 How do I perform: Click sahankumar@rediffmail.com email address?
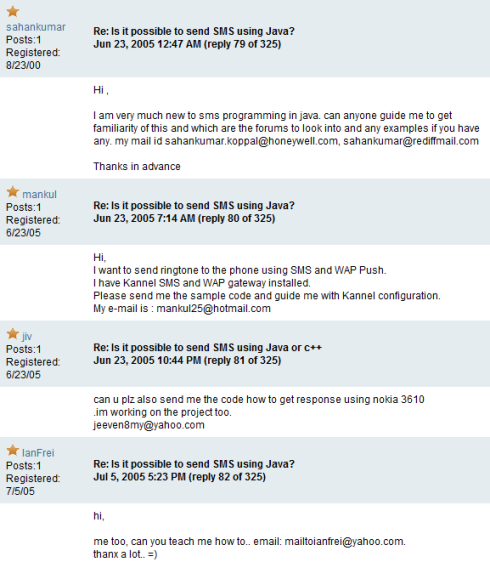pos(411,141)
